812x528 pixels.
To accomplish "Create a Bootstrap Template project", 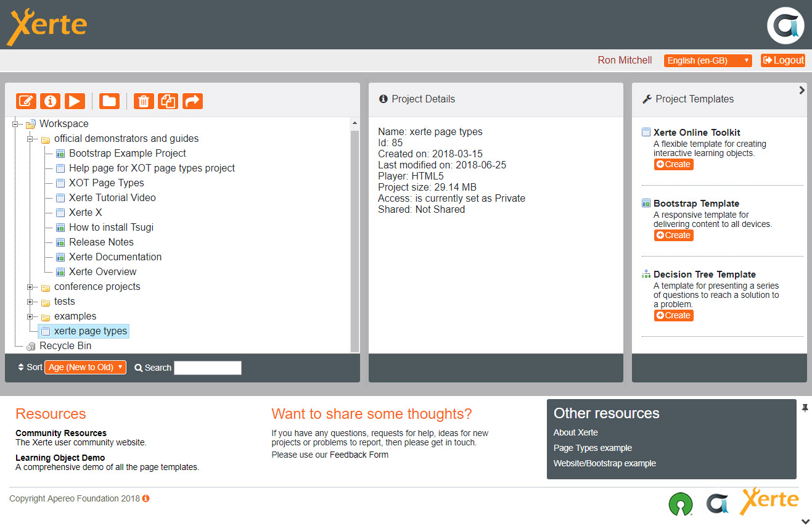I will [x=673, y=235].
